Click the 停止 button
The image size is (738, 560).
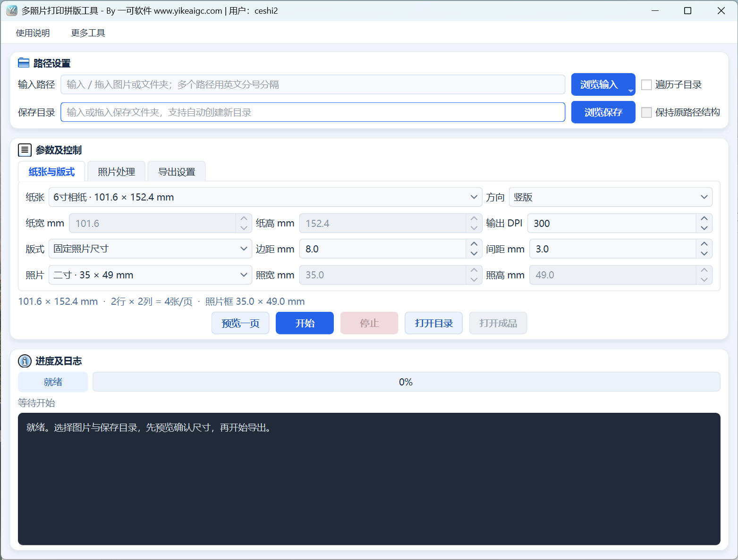(369, 323)
